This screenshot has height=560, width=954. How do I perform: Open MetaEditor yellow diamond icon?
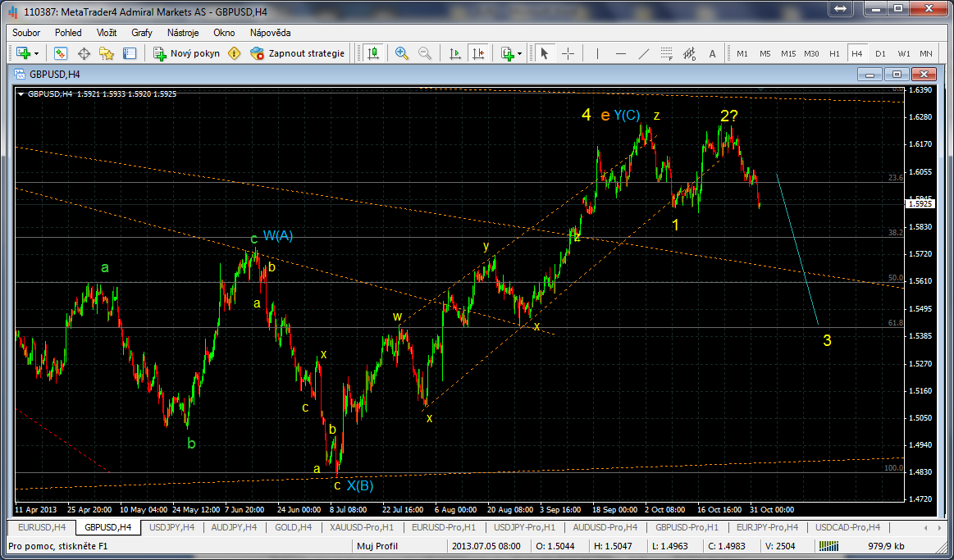point(235,53)
